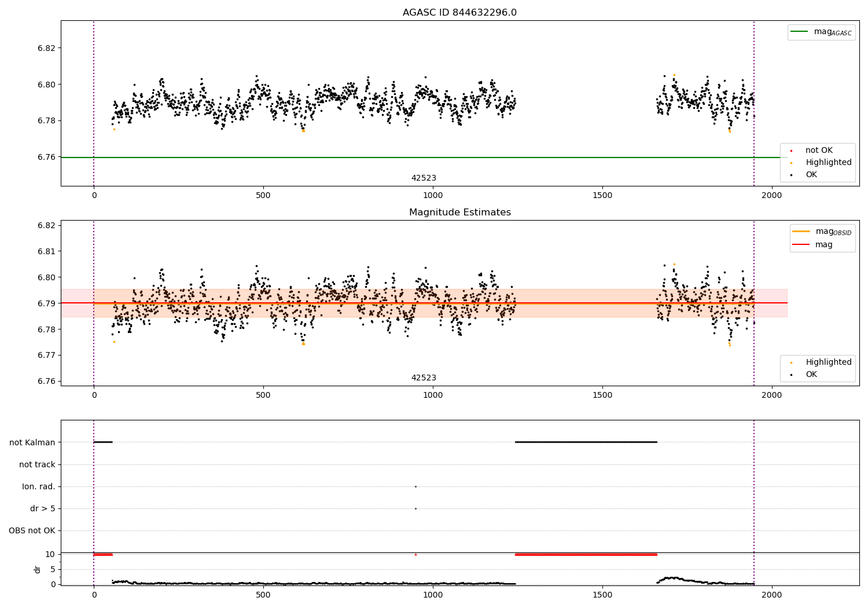The height and width of the screenshot is (608, 868).
Task: Click the not Kalman axis label
Action: (x=32, y=442)
